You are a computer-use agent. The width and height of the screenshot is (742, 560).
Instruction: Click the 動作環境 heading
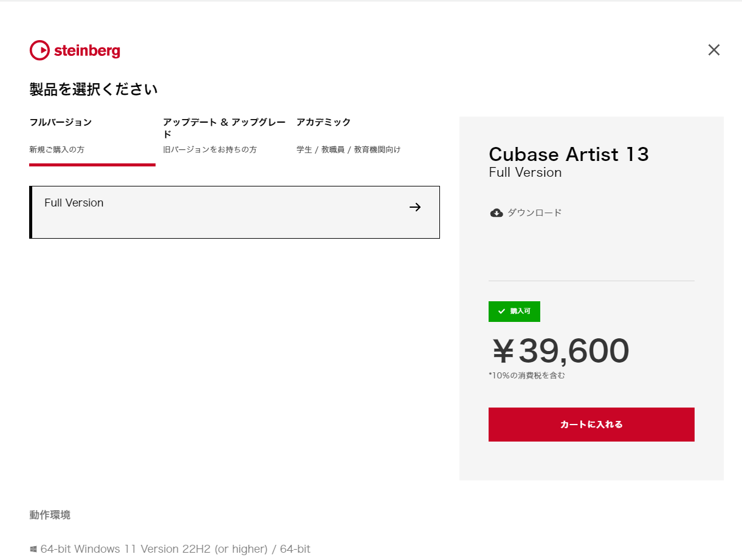tap(50, 515)
